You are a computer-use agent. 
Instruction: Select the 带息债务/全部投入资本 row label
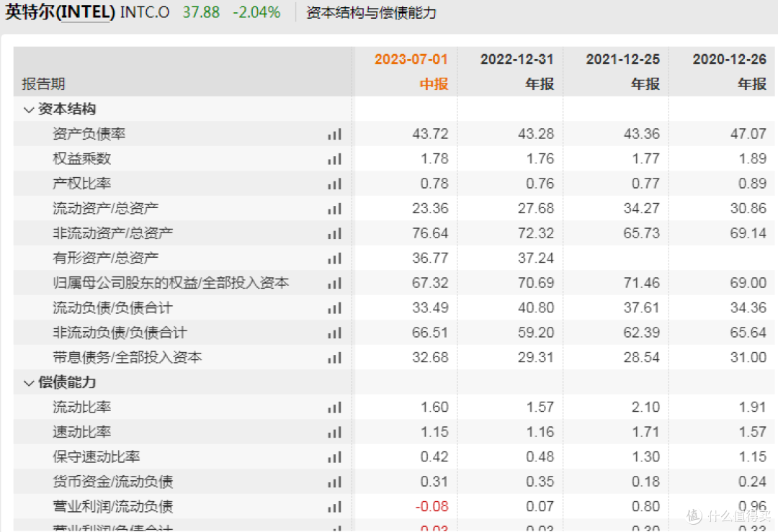click(127, 357)
